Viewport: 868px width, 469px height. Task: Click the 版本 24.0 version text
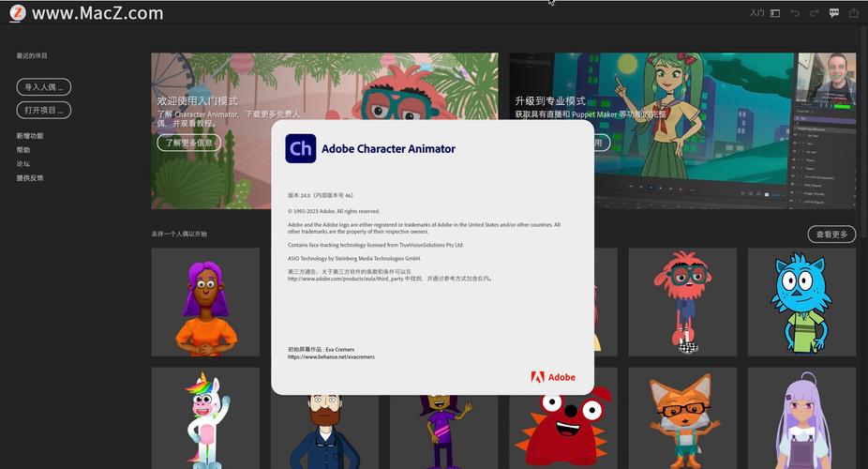coord(321,195)
